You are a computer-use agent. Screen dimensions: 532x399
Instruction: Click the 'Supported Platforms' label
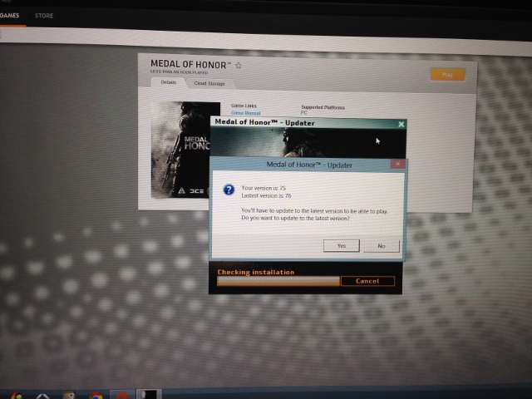(x=323, y=107)
